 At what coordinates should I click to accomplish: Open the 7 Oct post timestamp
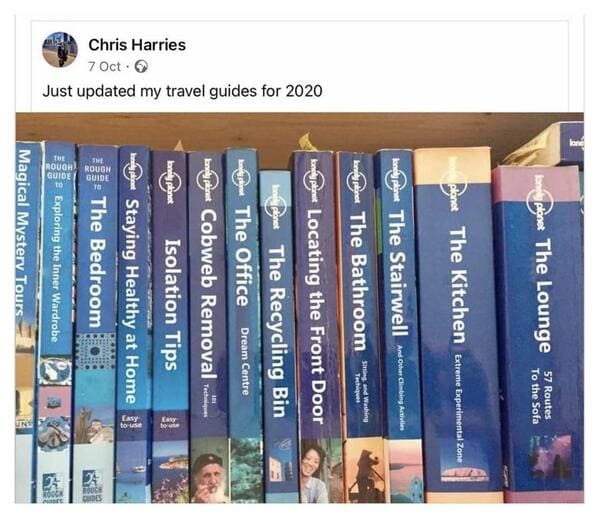pos(104,66)
